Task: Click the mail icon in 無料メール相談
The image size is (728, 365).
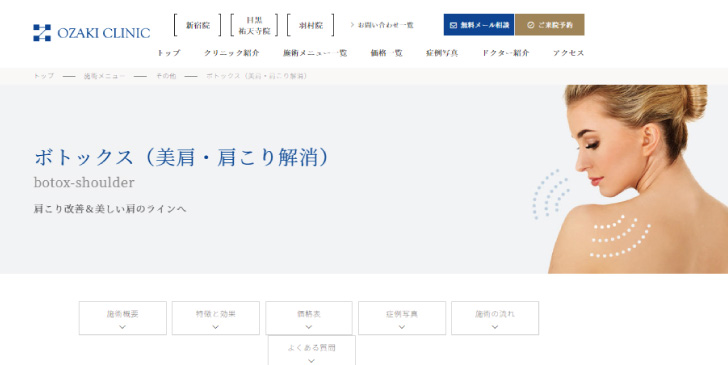Action: point(453,25)
